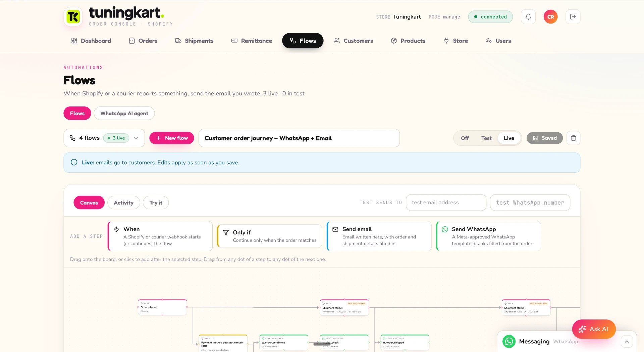
Task: Add a Send WhatsApp step
Action: pyautogui.click(x=489, y=236)
